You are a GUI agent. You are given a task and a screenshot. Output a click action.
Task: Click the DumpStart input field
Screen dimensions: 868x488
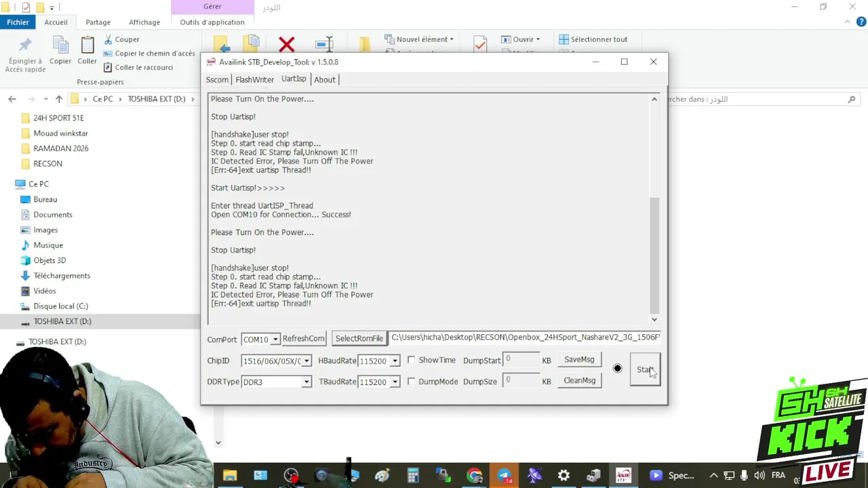[x=521, y=361]
